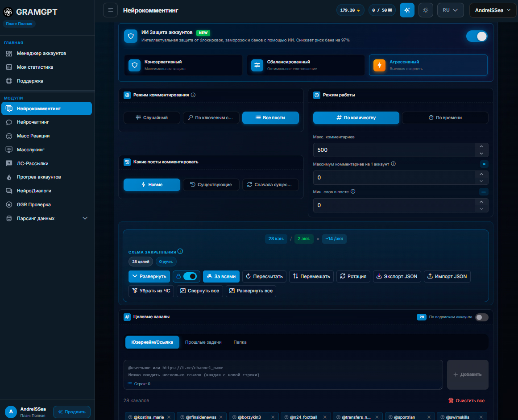
Task: Click the sidebar collapse hamburger icon
Action: pyautogui.click(x=110, y=10)
